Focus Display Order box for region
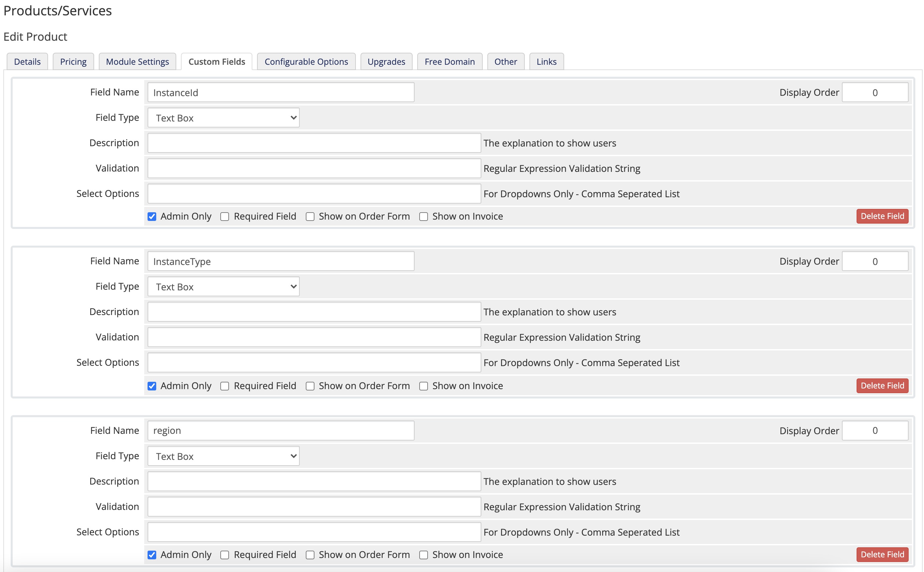 point(875,431)
